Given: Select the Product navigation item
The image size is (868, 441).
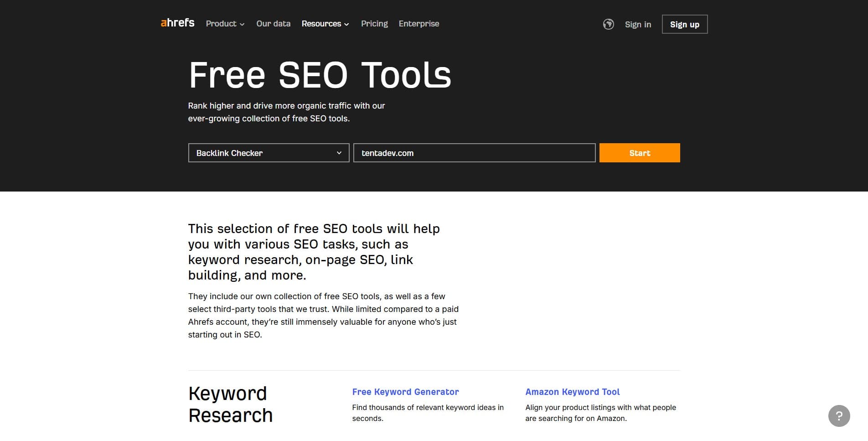Looking at the screenshot, I should 221,23.
